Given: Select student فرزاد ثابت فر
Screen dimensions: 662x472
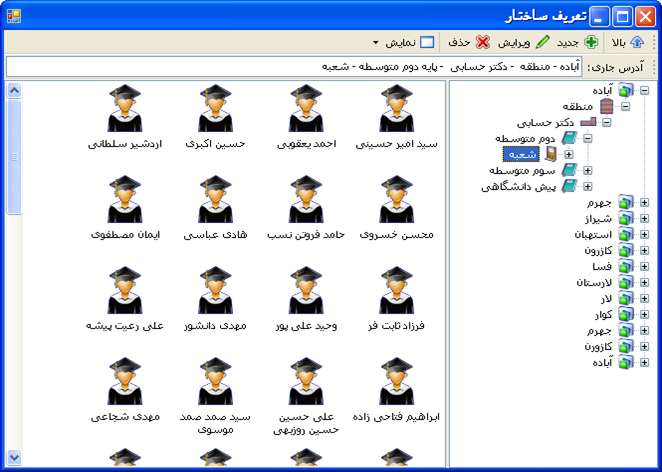Looking at the screenshot, I should (x=396, y=299).
